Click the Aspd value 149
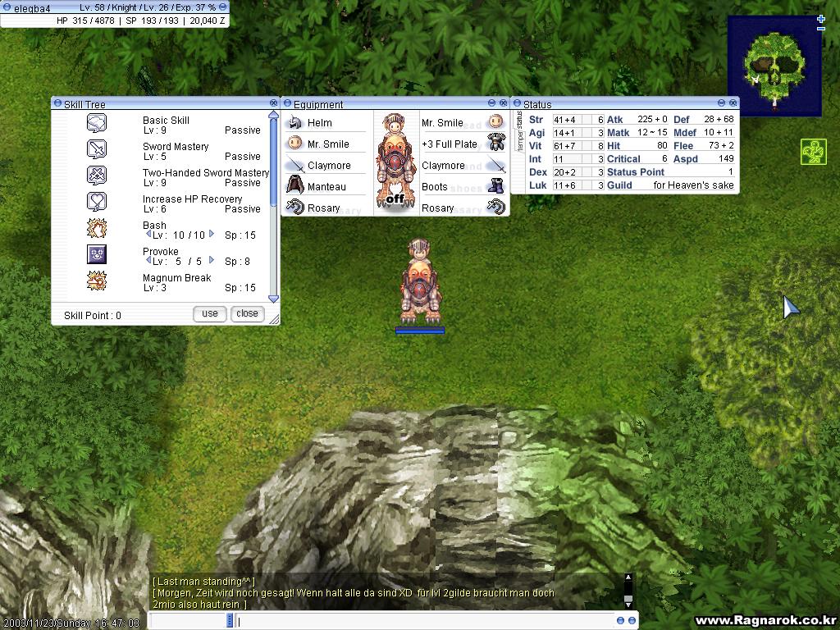 (726, 158)
